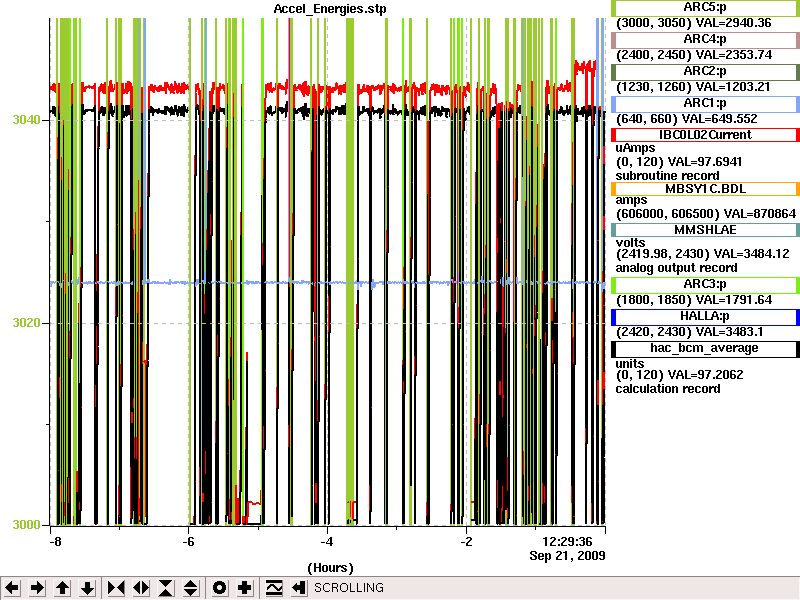
Task: Click the ARC2 value VAL=1203.21
Action: [x=733, y=87]
